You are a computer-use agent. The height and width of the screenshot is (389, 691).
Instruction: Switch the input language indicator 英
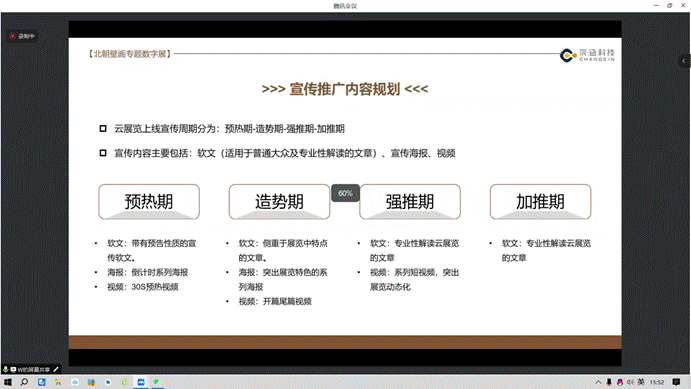(641, 382)
